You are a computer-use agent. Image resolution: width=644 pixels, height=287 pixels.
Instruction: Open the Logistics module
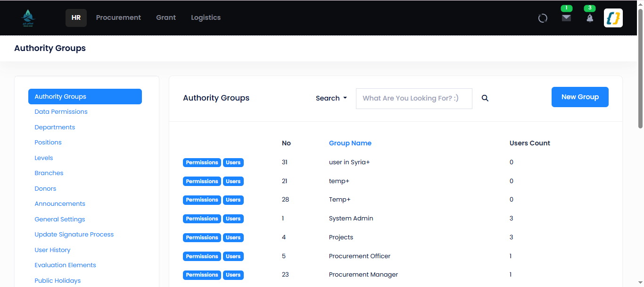click(206, 18)
